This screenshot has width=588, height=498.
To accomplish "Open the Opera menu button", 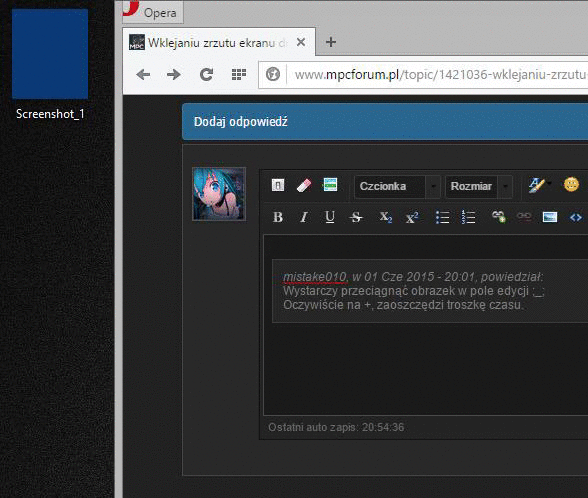I will pos(153,12).
